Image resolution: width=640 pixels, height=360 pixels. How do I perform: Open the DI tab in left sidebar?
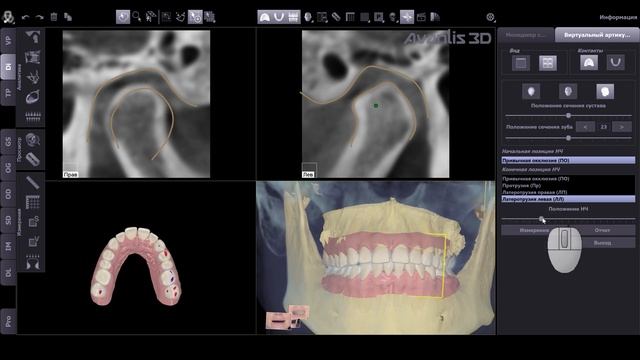coord(8,67)
